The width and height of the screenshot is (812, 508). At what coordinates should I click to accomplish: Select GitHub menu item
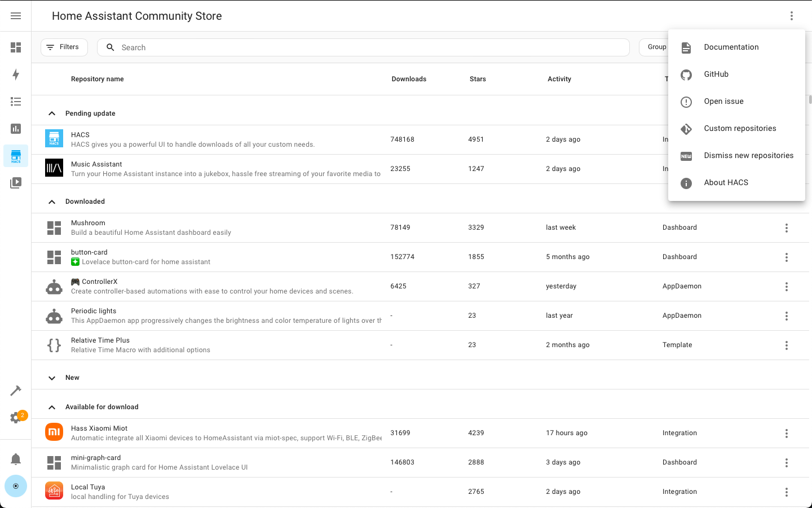736,75
